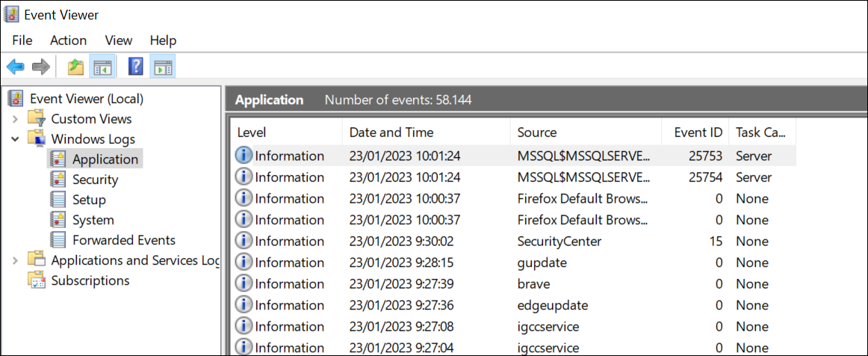
Task: Collapse the Windows Logs node
Action: [16, 139]
